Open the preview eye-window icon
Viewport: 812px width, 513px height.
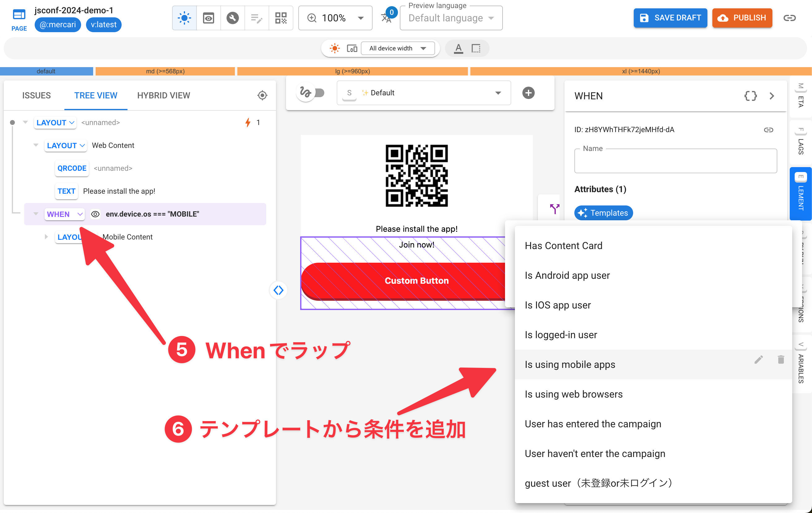point(208,18)
